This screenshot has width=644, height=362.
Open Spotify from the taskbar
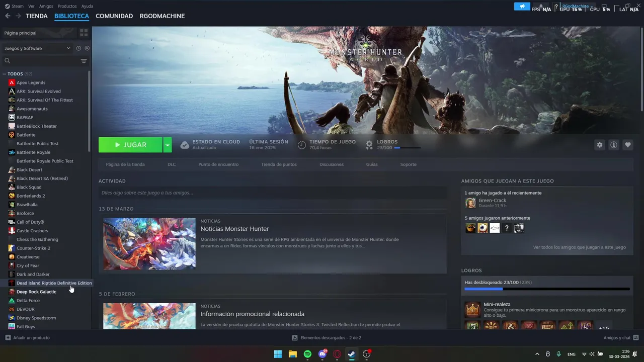coord(307,354)
